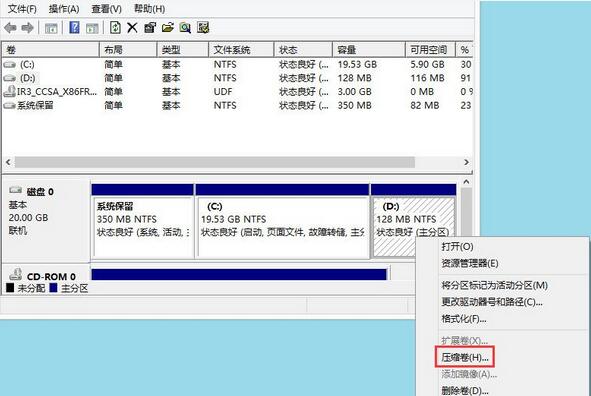This screenshot has height=396, width=591.
Task: Select the (C:) 19.53 GB NTFS partition block
Action: pyautogui.click(x=282, y=222)
